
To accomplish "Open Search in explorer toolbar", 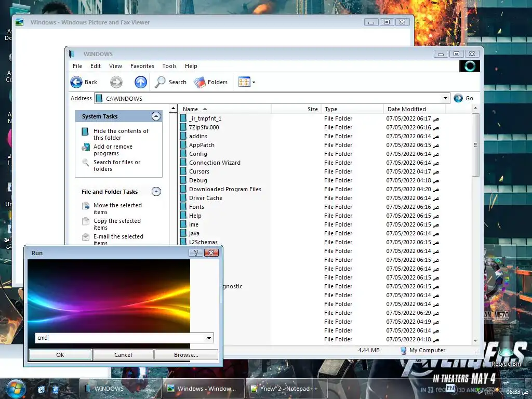I will pos(170,82).
